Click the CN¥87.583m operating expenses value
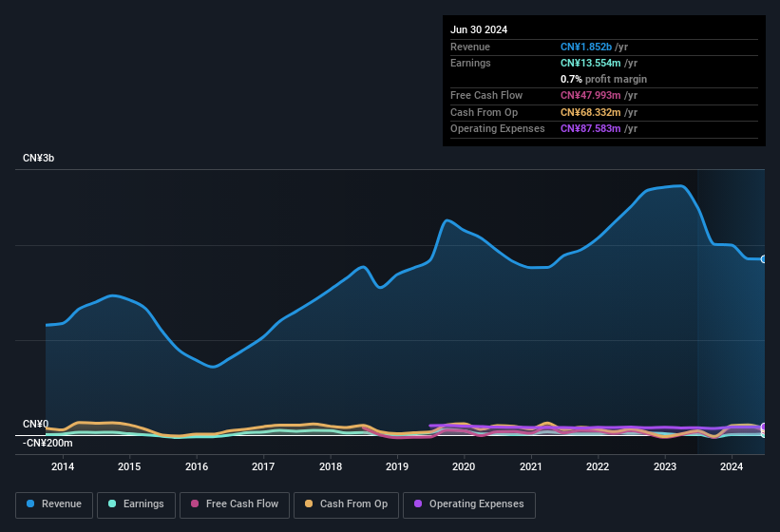 click(x=591, y=129)
